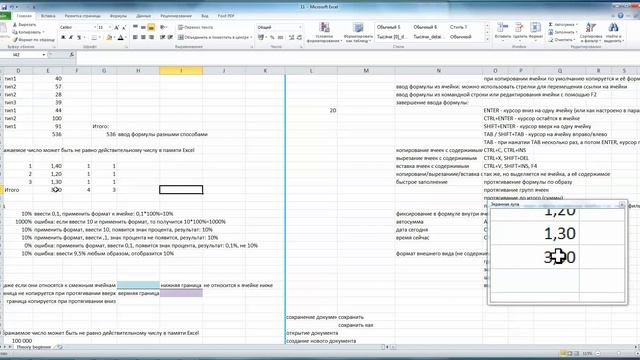Select column I header
640x360 pixels.
point(181,71)
